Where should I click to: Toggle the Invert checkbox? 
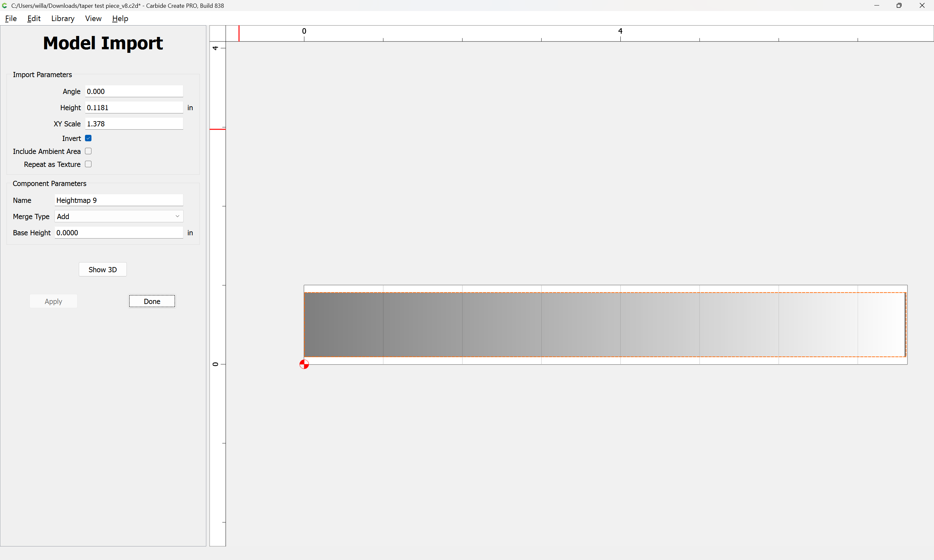[88, 138]
